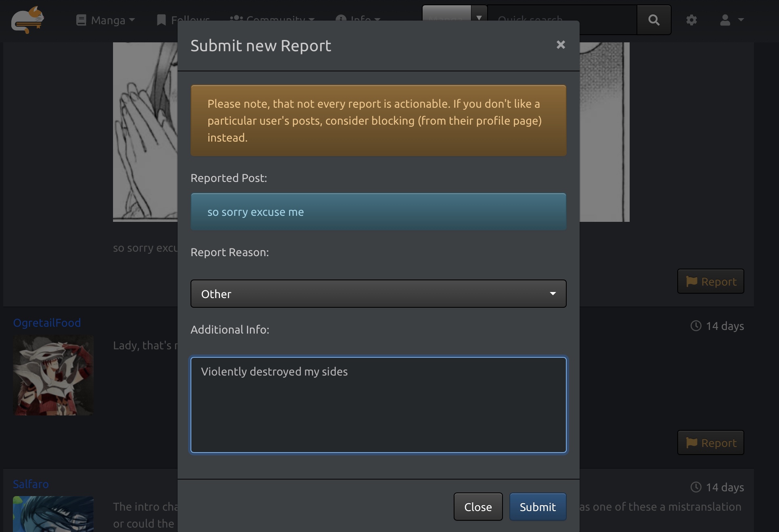Open OgretailFood's user profile link
Screen dimensions: 779x532
click(x=47, y=323)
